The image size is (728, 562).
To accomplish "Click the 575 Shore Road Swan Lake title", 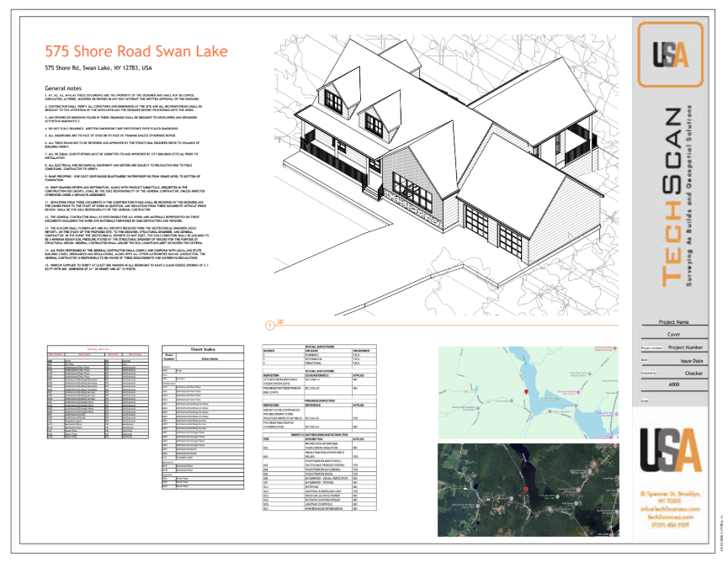I will point(136,51).
